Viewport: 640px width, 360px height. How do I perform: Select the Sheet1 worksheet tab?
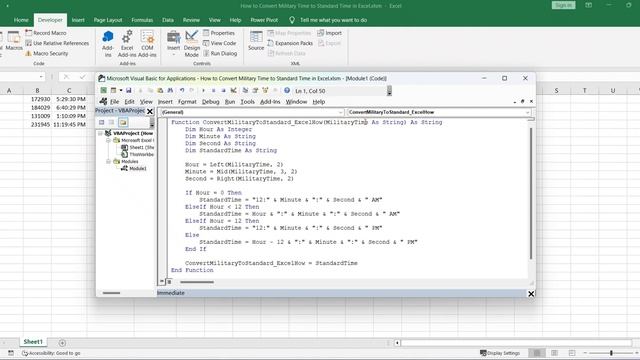[33, 342]
